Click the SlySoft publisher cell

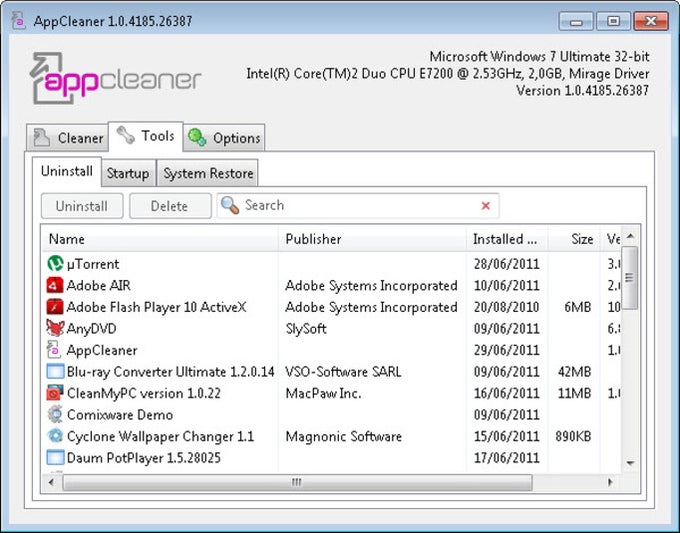(306, 329)
